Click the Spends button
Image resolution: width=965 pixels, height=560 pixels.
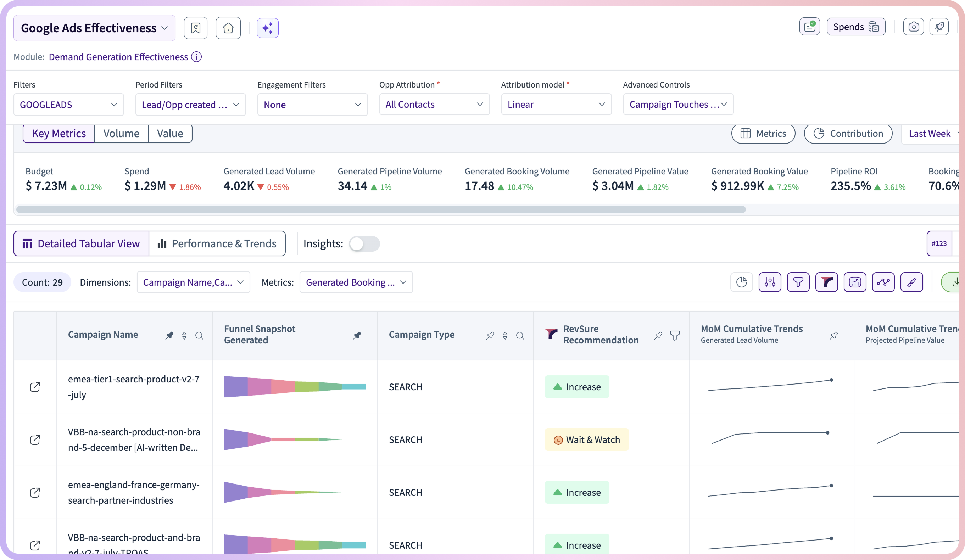pos(856,27)
